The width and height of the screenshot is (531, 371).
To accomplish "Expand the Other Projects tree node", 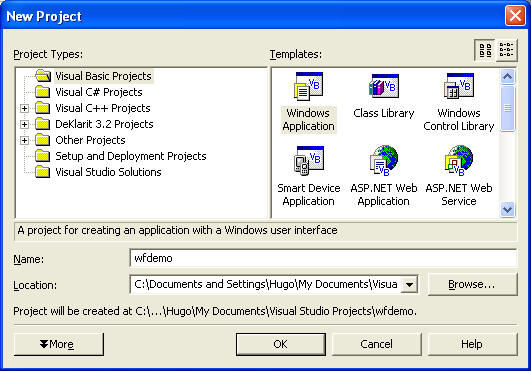I will click(24, 140).
